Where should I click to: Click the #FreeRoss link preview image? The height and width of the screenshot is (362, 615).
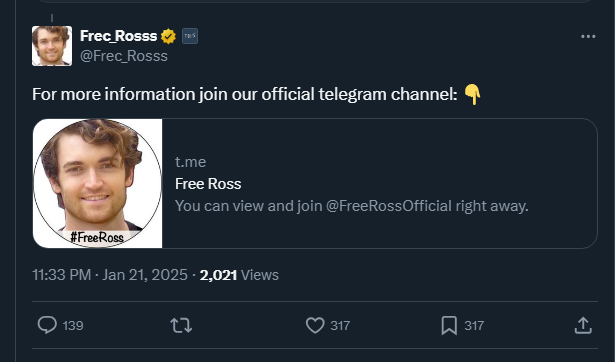(97, 183)
